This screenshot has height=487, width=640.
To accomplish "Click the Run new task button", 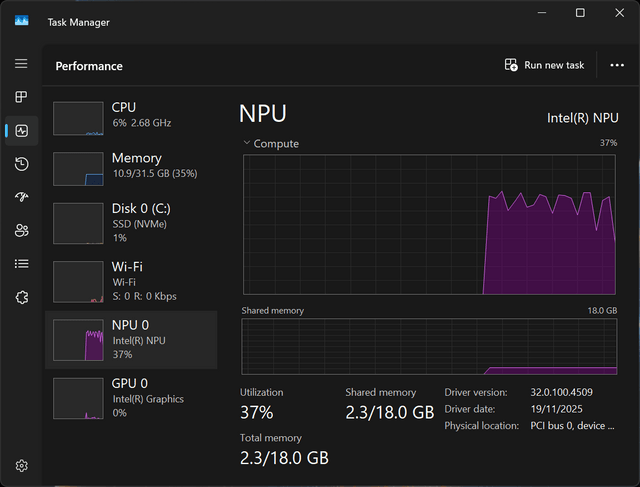I will point(544,65).
